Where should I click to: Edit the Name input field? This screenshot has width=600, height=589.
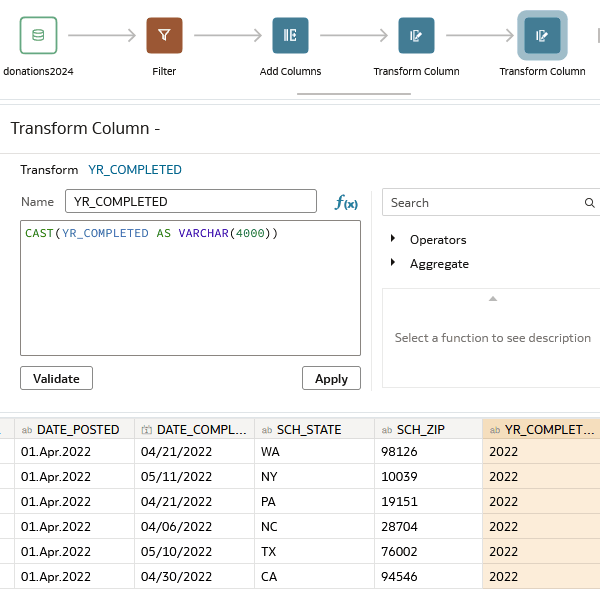pos(191,201)
